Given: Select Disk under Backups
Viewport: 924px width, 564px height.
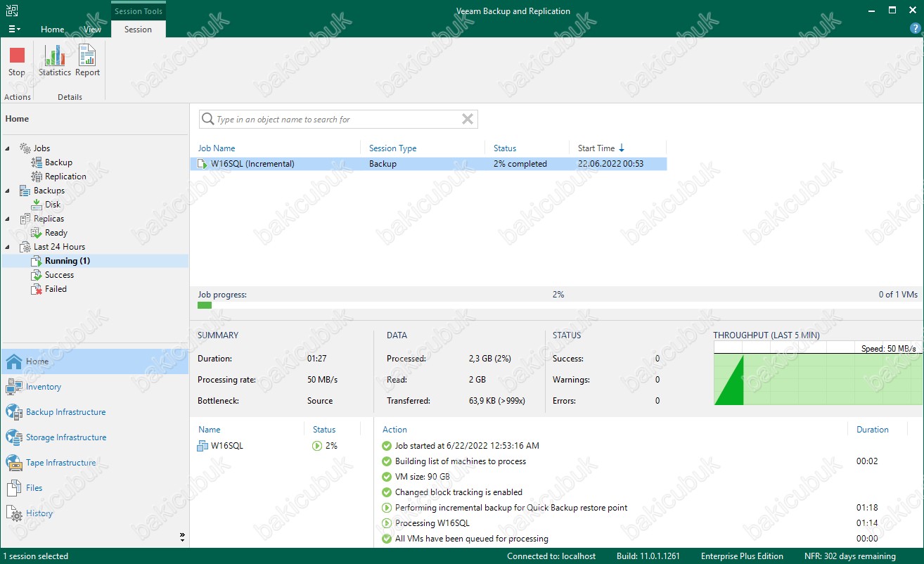Looking at the screenshot, I should (x=53, y=205).
